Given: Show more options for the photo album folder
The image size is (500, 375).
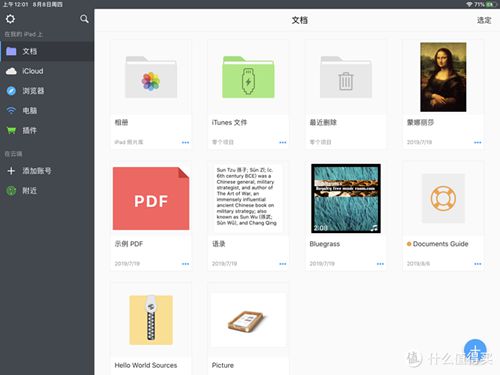Looking at the screenshot, I should pyautogui.click(x=185, y=142).
